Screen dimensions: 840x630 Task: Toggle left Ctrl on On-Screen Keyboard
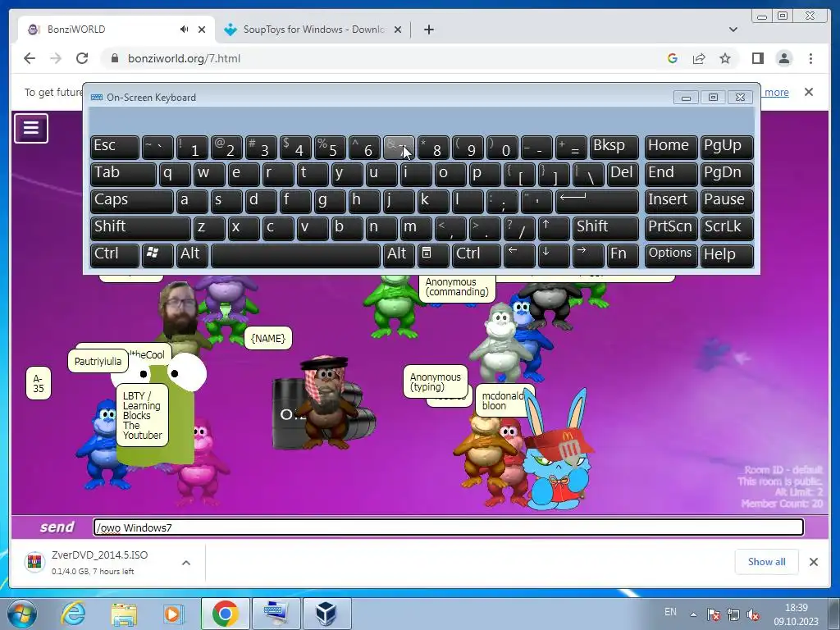click(x=115, y=255)
